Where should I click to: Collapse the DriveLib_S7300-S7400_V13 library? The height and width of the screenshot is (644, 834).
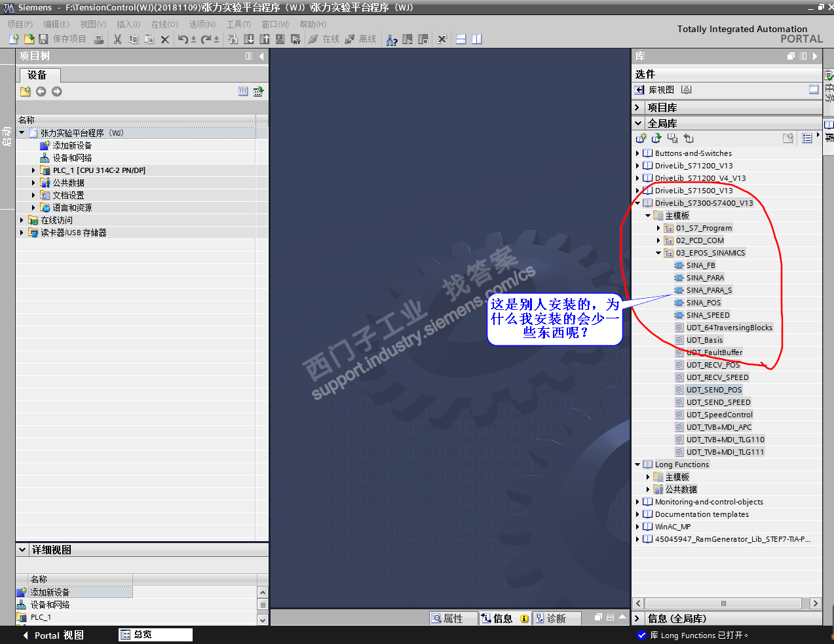pos(637,203)
